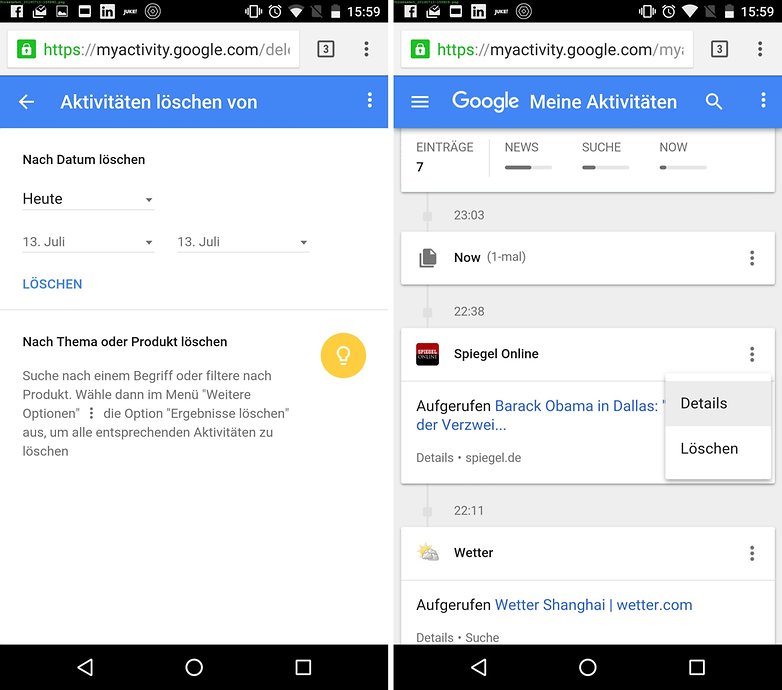Open options menu for Now entry
This screenshot has width=782, height=690.
752,258
